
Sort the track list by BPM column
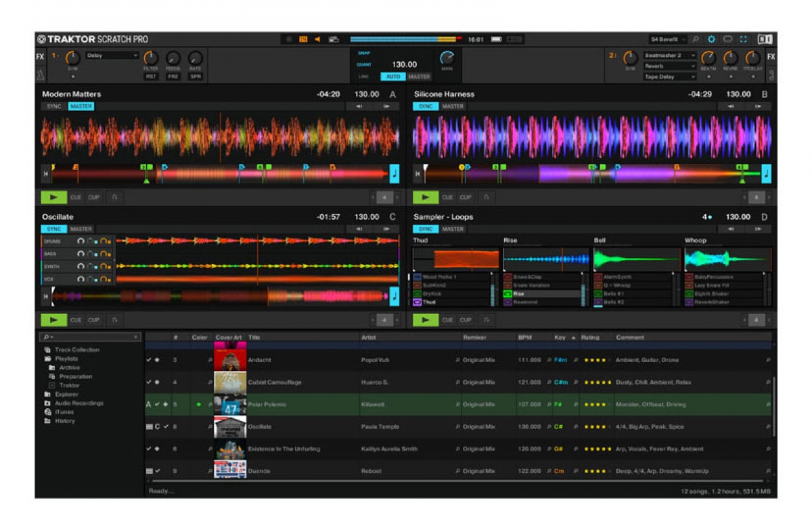point(525,337)
